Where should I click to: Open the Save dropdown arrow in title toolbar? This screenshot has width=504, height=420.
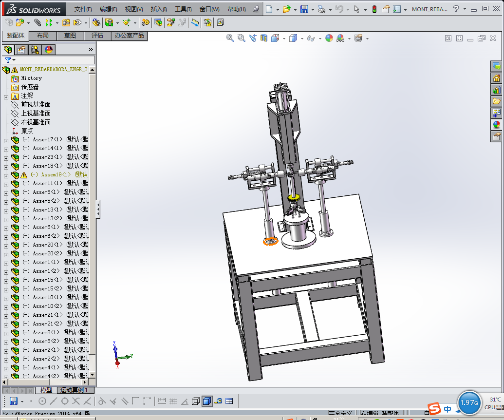(x=313, y=10)
